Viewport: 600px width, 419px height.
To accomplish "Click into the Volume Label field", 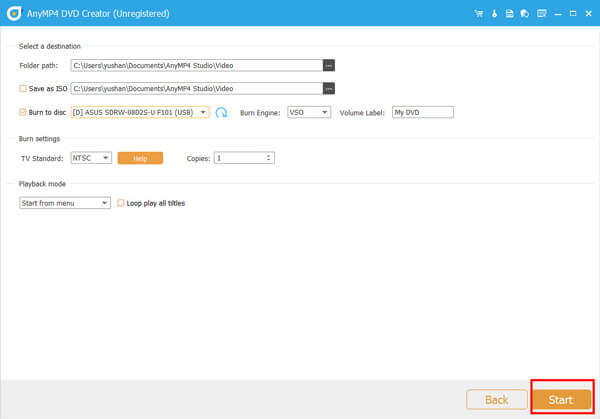I will [x=423, y=112].
